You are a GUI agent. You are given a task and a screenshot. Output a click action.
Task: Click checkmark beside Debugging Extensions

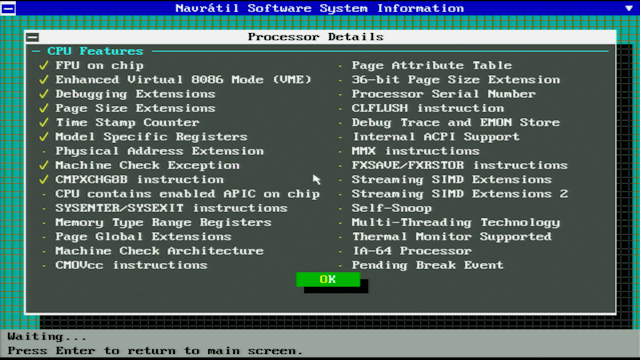point(44,94)
